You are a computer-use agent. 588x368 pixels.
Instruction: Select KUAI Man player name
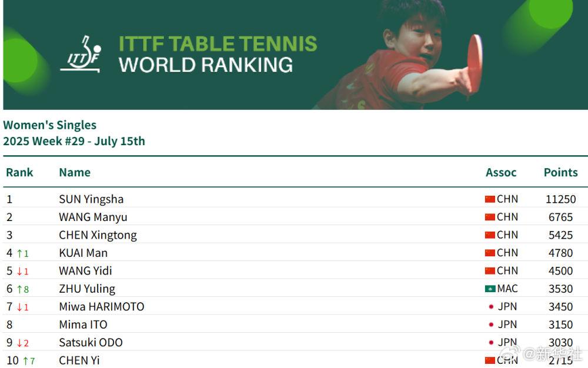(x=83, y=253)
